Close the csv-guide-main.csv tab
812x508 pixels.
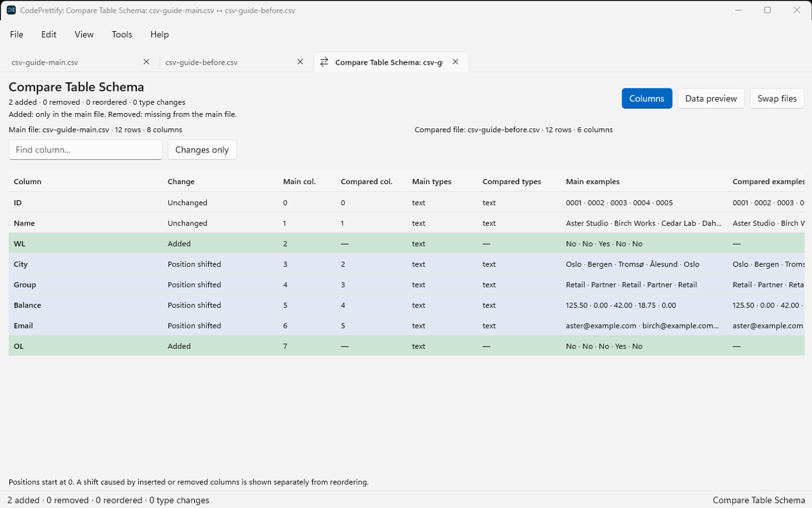[x=147, y=62]
